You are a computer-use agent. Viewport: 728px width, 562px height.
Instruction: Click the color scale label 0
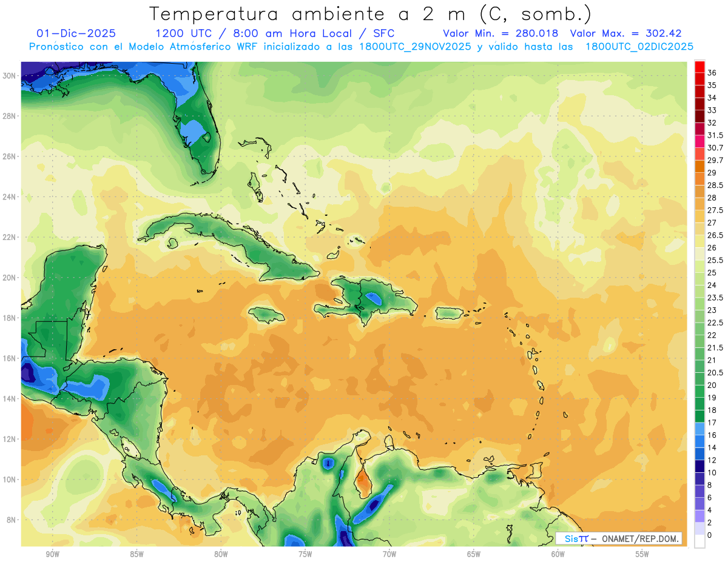pyautogui.click(x=710, y=535)
